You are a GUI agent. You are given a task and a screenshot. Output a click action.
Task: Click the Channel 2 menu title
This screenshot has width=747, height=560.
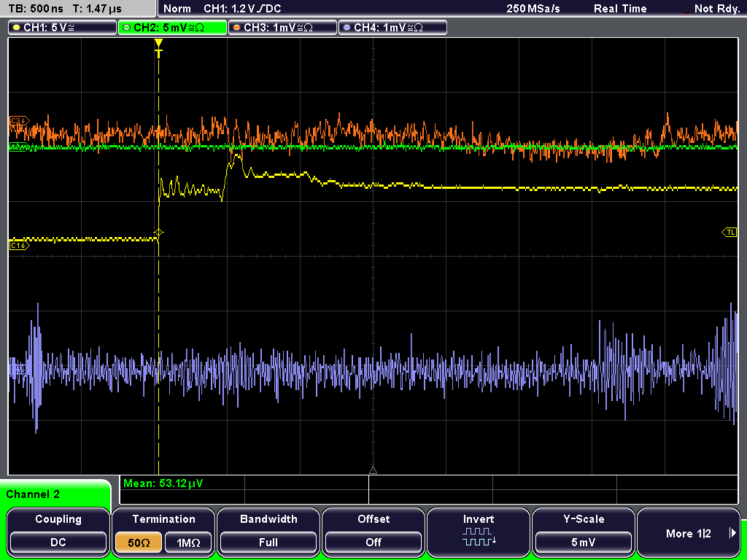33,494
